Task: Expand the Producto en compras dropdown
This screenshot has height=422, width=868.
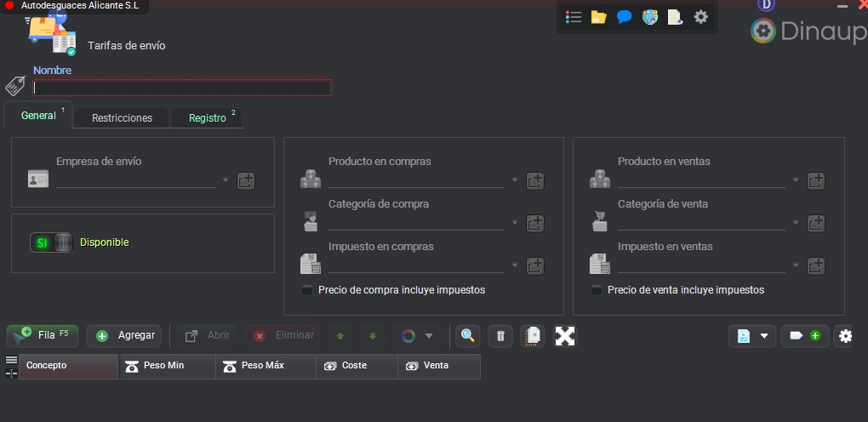Action: (515, 180)
